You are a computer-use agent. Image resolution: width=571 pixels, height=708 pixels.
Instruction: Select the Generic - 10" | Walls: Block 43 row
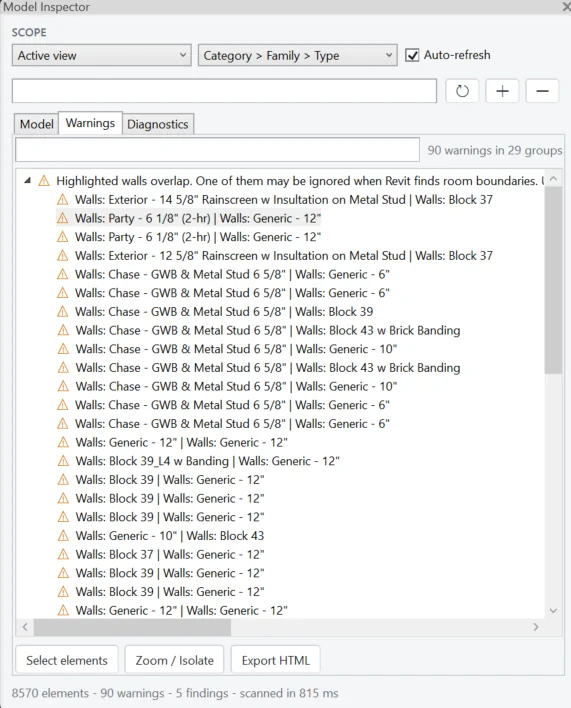161,536
